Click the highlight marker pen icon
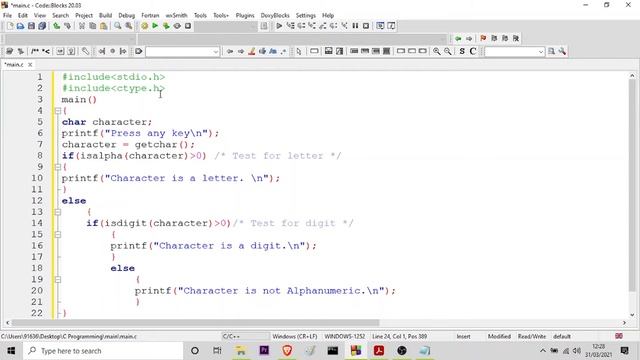 (251, 51)
